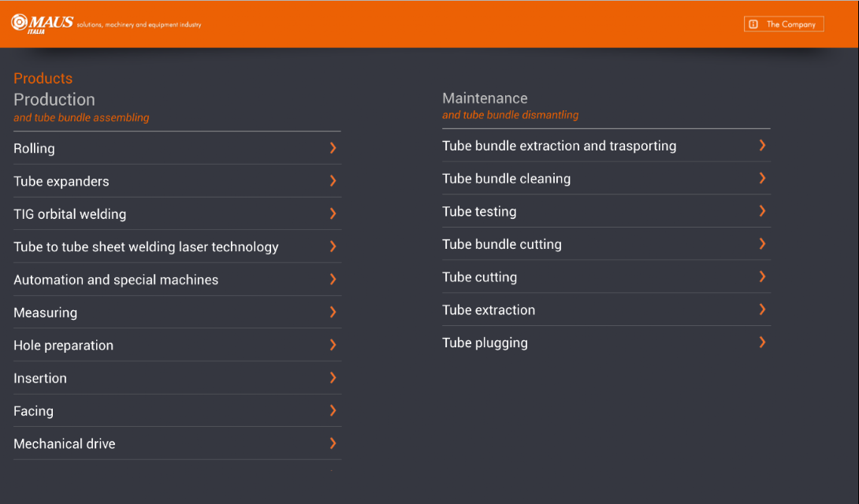Click 'and tube bundle assembling' subtitle
The width and height of the screenshot is (859, 504).
(81, 117)
